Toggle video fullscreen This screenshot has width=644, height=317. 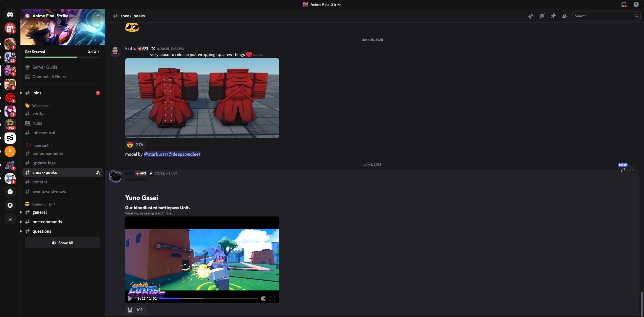(x=273, y=299)
